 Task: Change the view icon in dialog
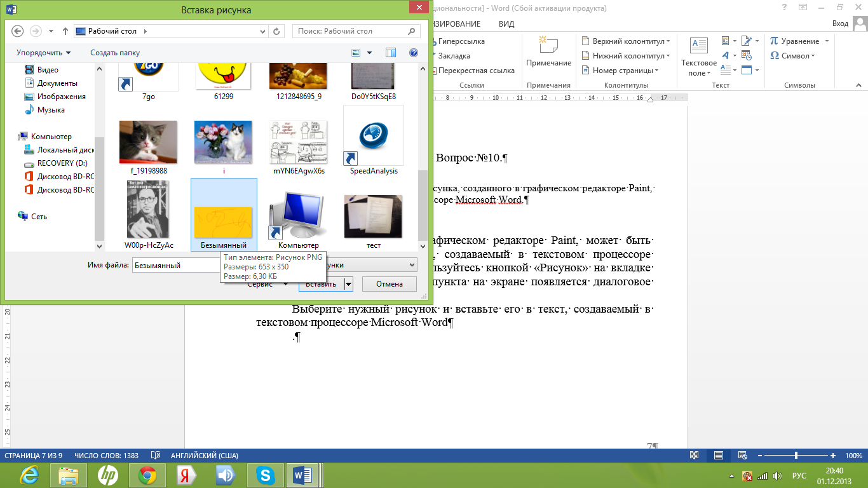[356, 53]
